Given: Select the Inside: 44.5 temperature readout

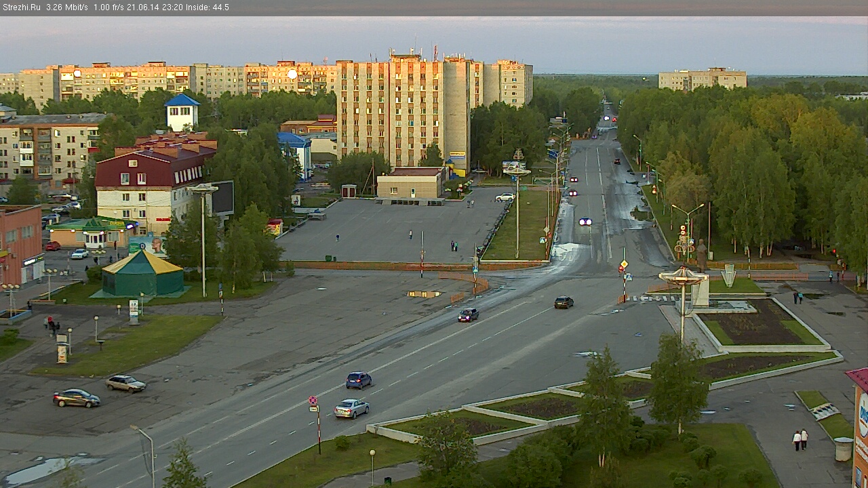Looking at the screenshot, I should (206, 7).
